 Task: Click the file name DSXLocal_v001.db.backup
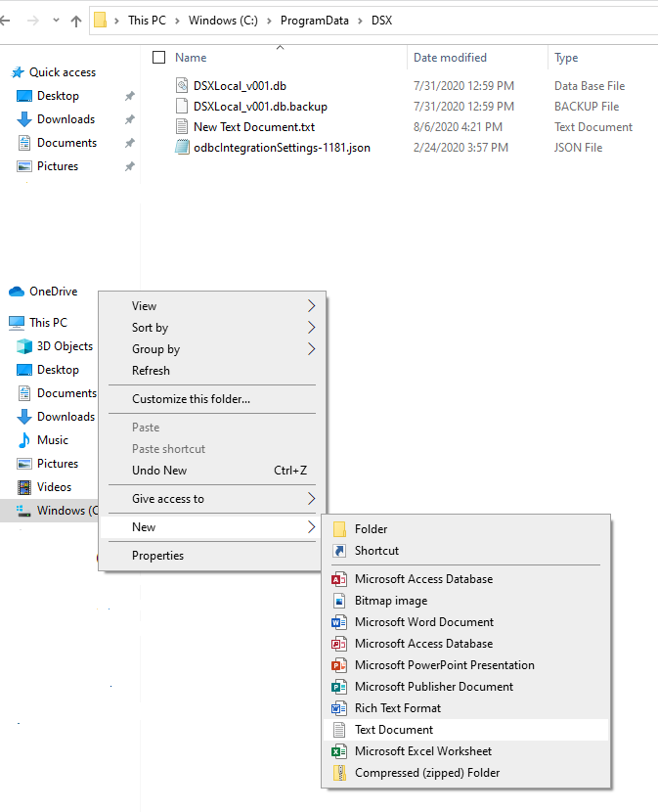tap(260, 107)
